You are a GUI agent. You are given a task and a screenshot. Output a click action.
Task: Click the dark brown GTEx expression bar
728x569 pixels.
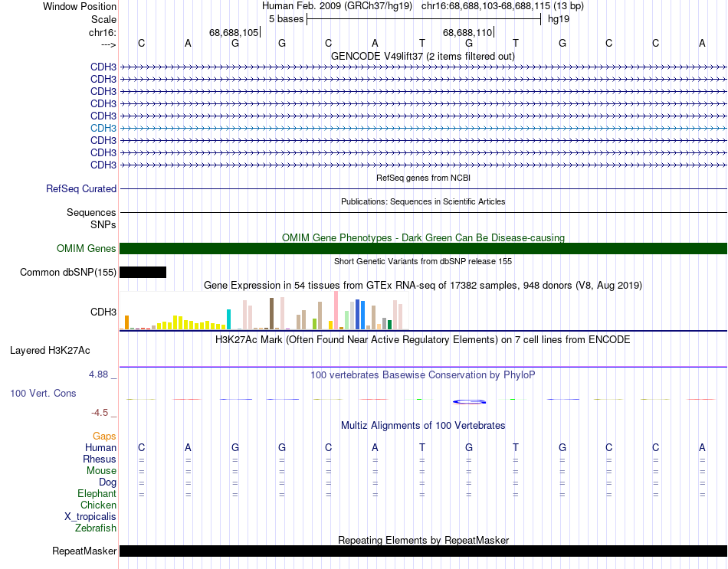point(271,314)
